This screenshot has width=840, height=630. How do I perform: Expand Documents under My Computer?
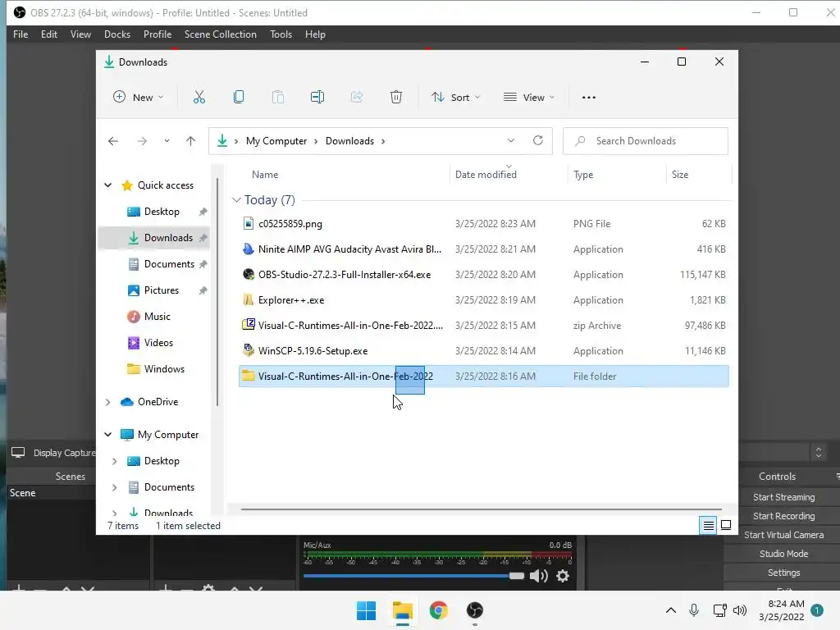pos(114,487)
